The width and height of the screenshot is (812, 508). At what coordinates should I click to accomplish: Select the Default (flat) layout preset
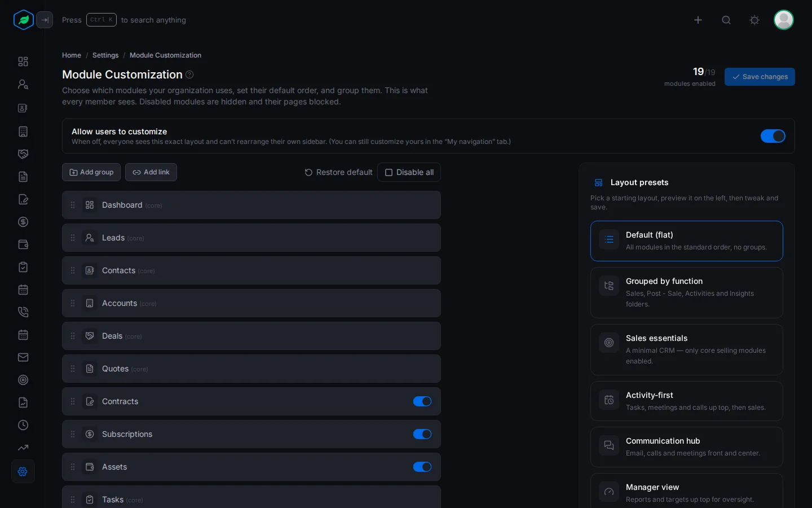pyautogui.click(x=687, y=241)
